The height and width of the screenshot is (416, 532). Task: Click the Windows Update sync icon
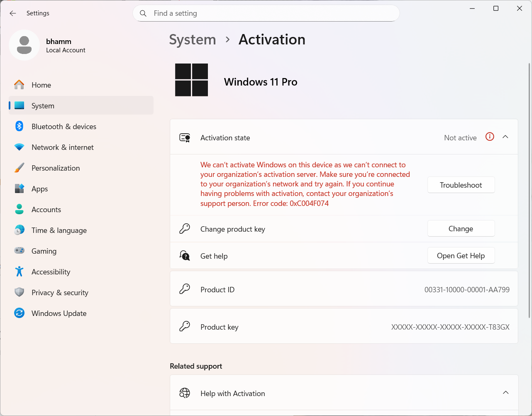coord(19,313)
